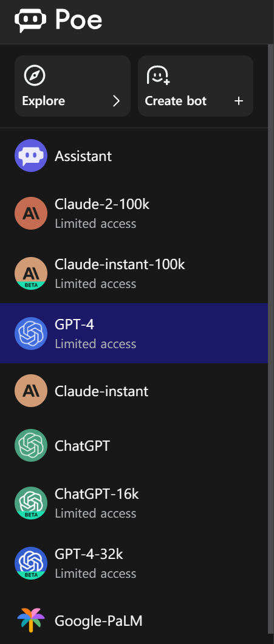Click the Claude-2-100k Anthropic avatar

pos(31,213)
